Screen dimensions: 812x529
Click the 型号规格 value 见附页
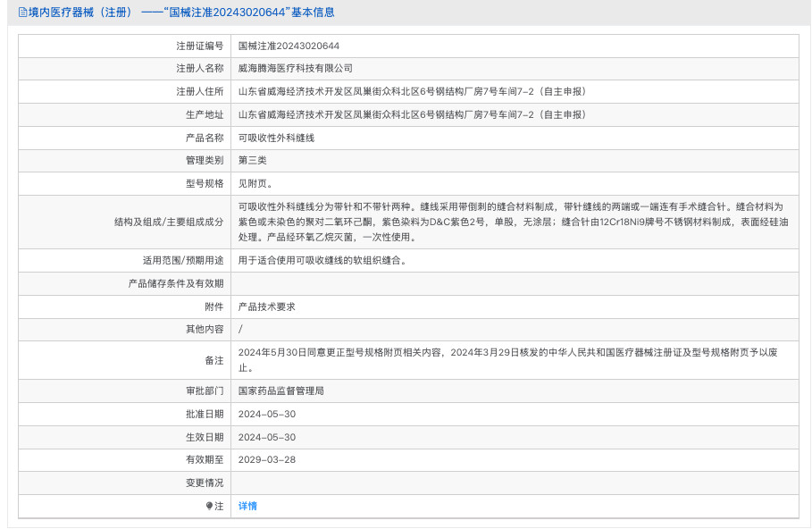coord(253,183)
